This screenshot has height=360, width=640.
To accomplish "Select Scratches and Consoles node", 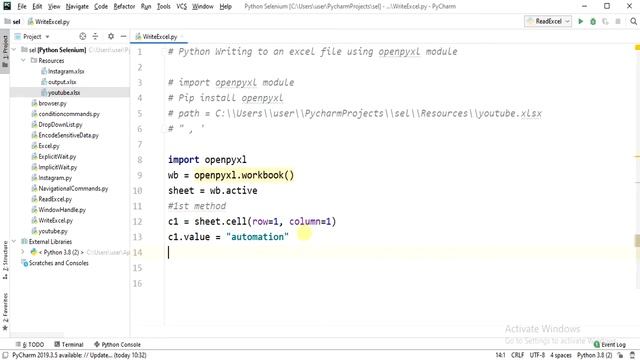I will [55, 263].
